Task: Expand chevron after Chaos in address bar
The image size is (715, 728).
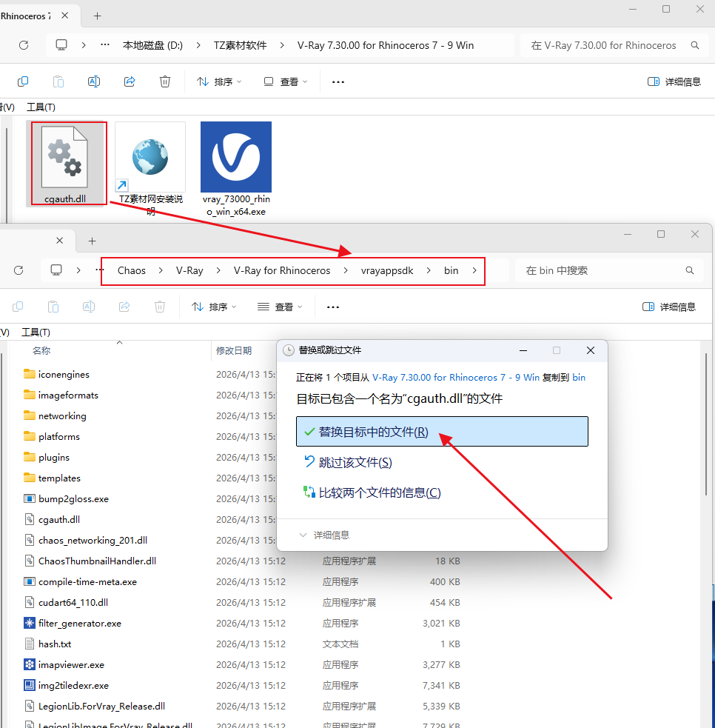Action: 161,270
